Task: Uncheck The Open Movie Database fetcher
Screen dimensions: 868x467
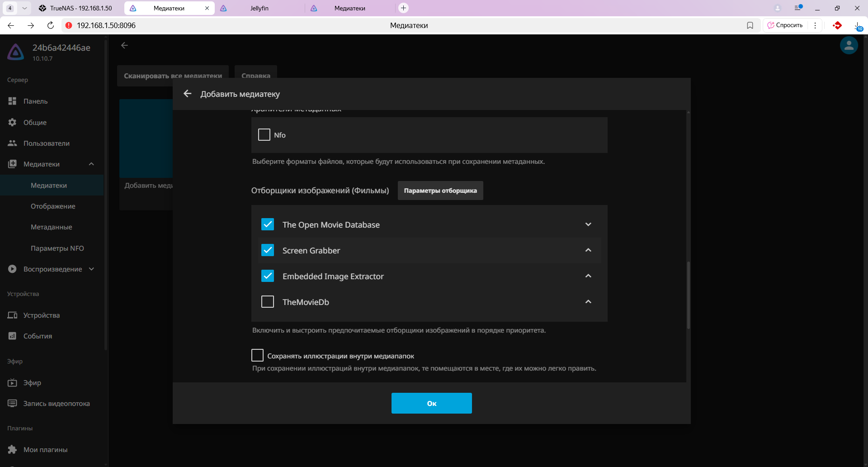Action: (268, 224)
